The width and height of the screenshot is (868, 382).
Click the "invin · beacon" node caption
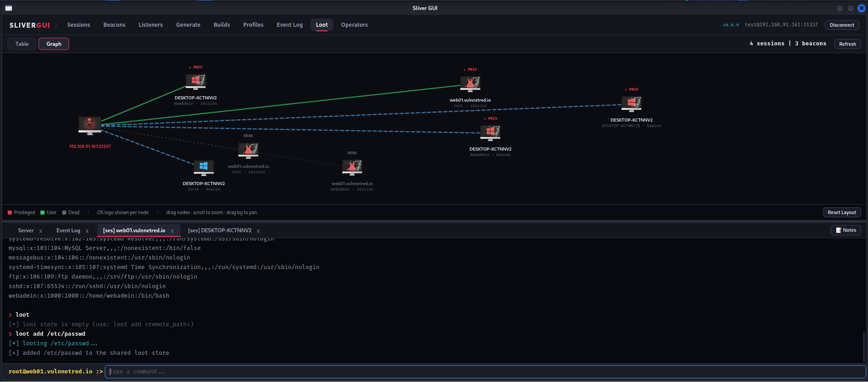204,189
